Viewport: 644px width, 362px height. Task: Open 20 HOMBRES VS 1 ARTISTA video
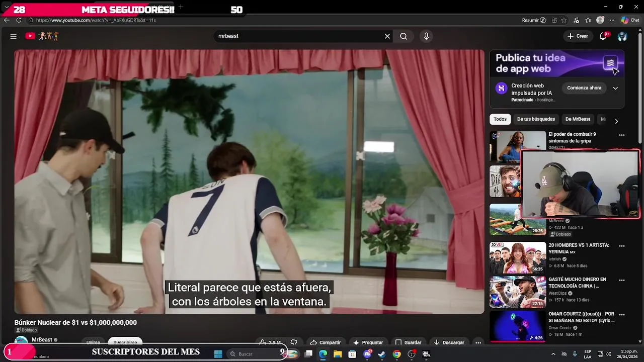tap(579, 248)
